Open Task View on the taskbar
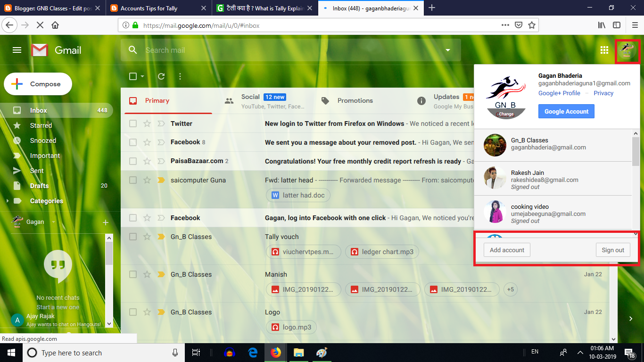Screen dimensions: 644x362 pos(196,353)
